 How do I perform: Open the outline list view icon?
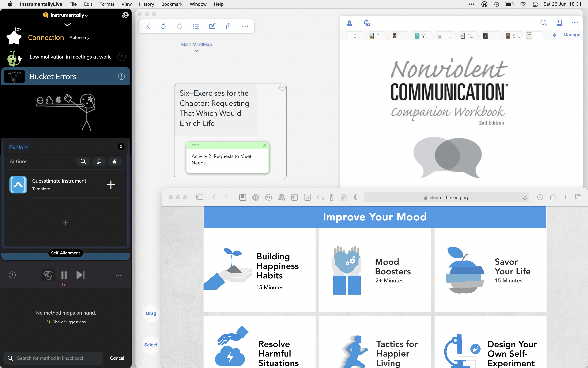pos(196,26)
